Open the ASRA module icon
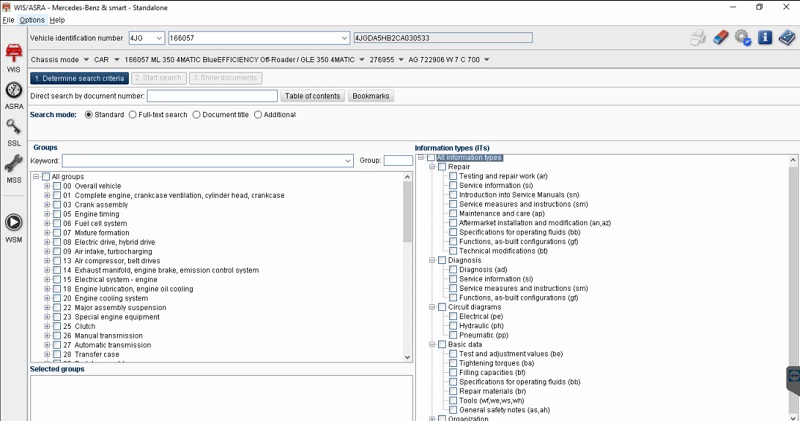800x421 pixels. [14, 93]
